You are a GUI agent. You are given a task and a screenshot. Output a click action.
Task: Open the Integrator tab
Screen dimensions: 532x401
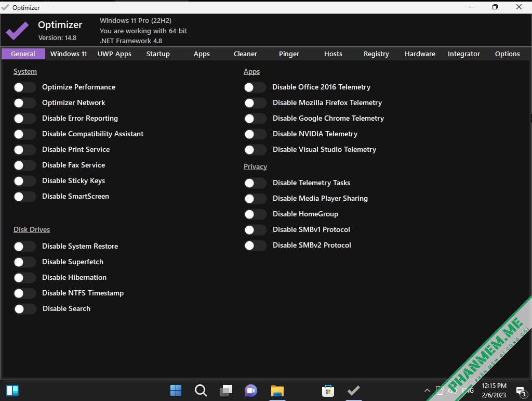(x=463, y=54)
